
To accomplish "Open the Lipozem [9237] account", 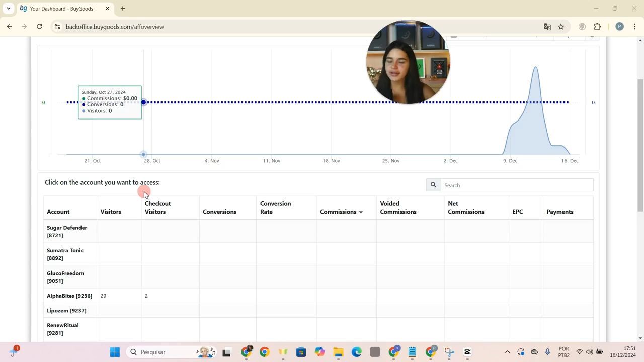I will 66,310.
